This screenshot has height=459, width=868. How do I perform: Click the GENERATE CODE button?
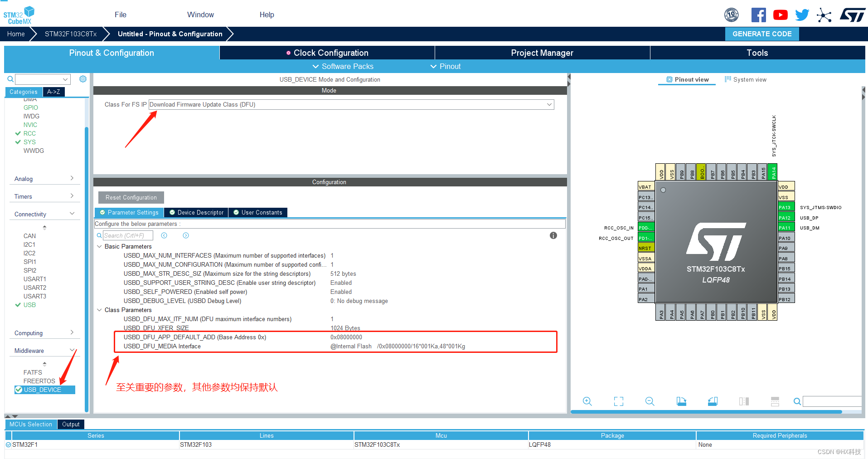coord(762,34)
